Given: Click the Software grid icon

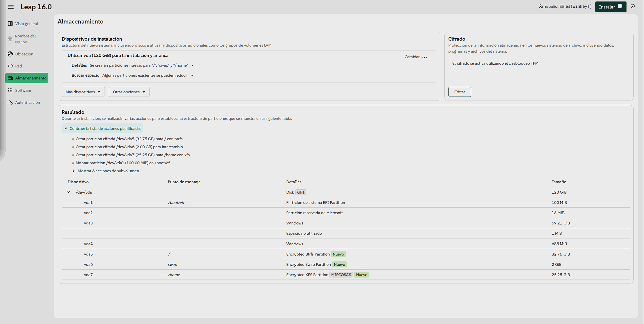Looking at the screenshot, I should click(10, 90).
